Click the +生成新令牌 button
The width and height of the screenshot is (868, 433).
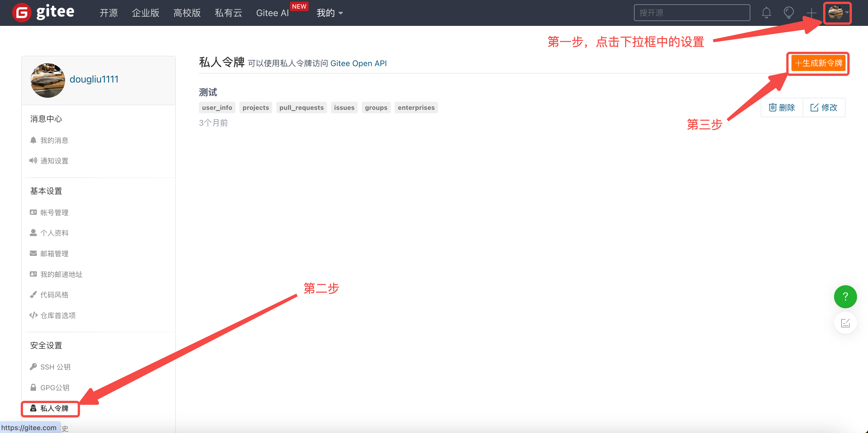tap(818, 63)
